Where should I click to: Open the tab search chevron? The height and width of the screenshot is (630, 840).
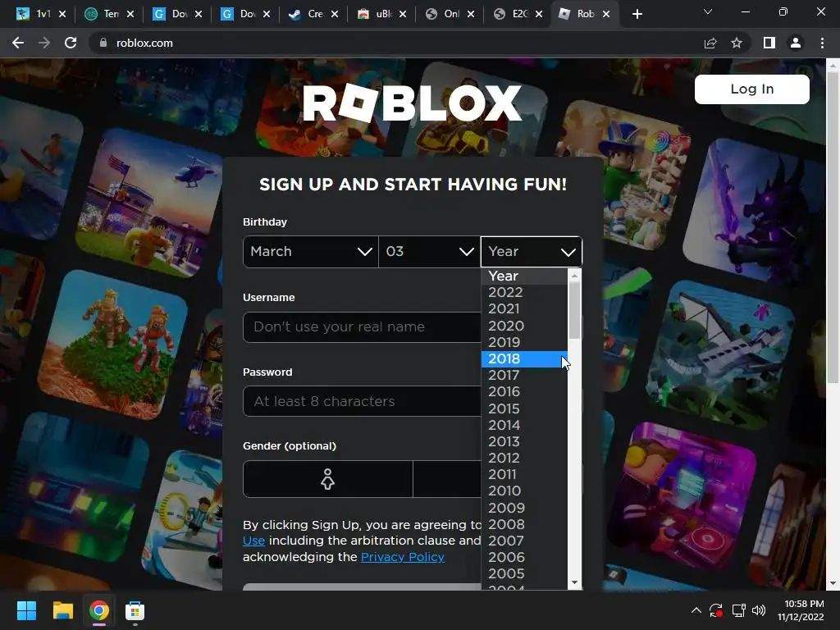[x=708, y=11]
